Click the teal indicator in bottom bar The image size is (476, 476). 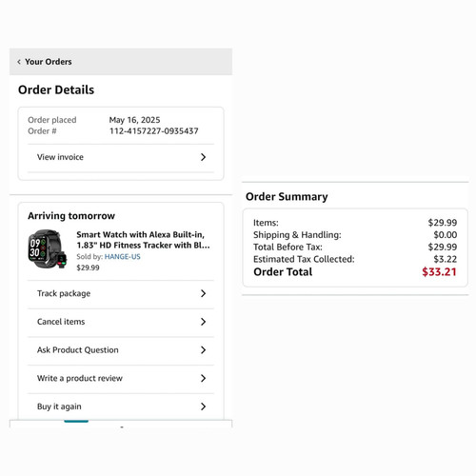pos(76,421)
